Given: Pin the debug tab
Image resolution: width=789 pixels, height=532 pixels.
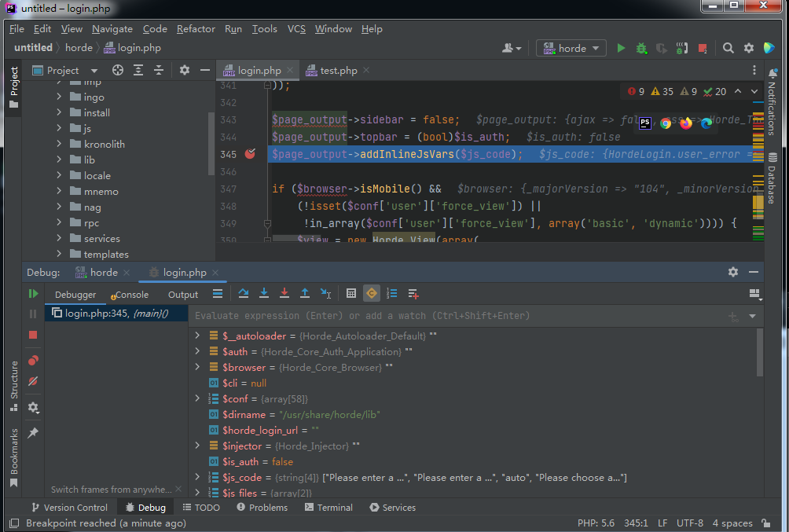Looking at the screenshot, I should coord(33,433).
